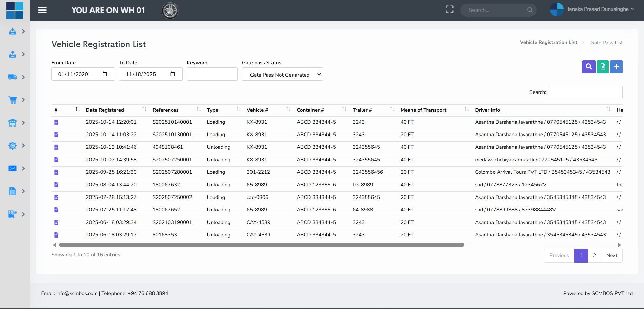Click the purple search filter button
The height and width of the screenshot is (309, 644).
coord(589,67)
